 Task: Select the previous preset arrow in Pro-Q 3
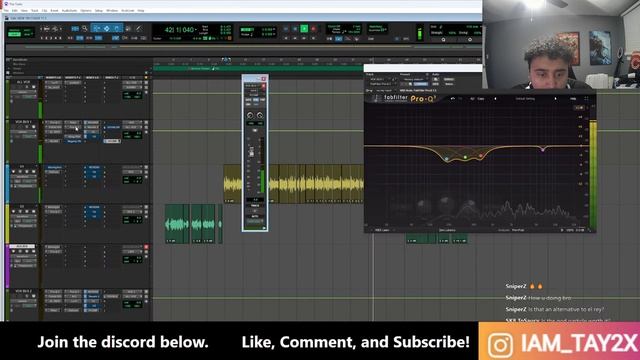point(496,98)
